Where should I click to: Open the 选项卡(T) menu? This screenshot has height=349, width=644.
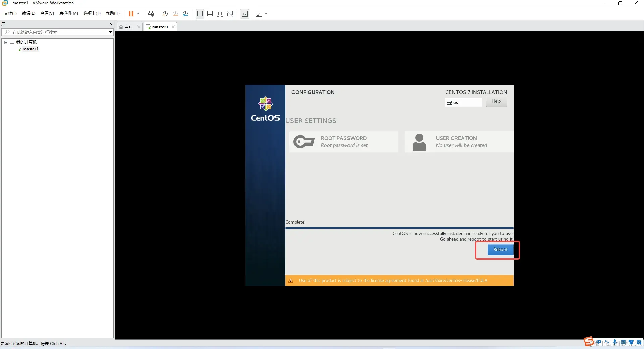[92, 13]
